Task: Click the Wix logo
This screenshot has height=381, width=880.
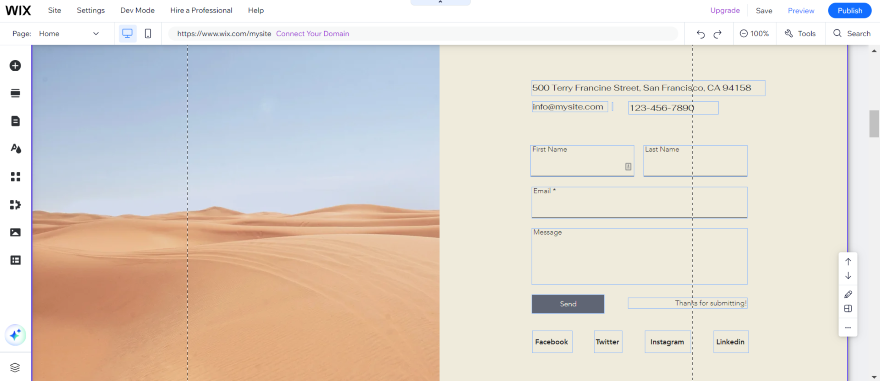Action: [19, 11]
